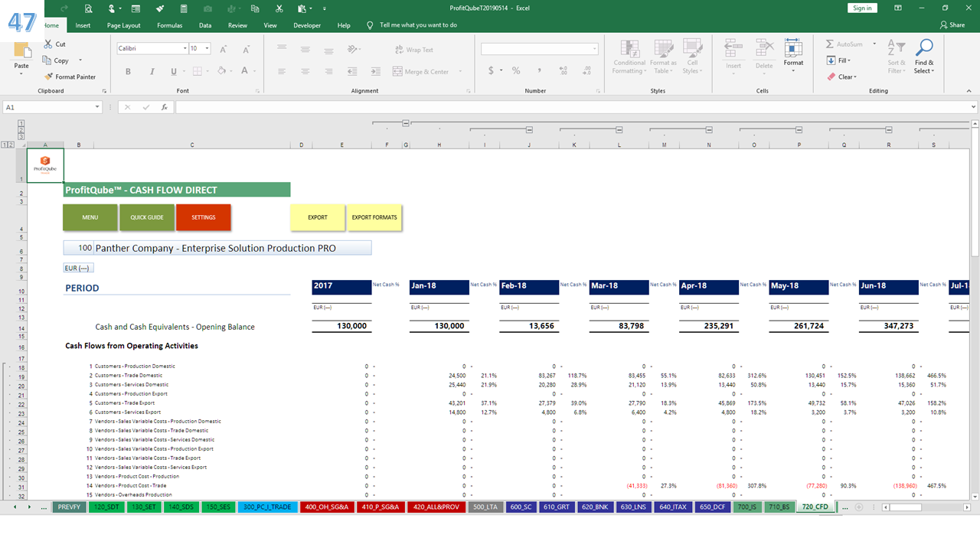
Task: Open the Page Layout ribbon tab
Action: 123,25
